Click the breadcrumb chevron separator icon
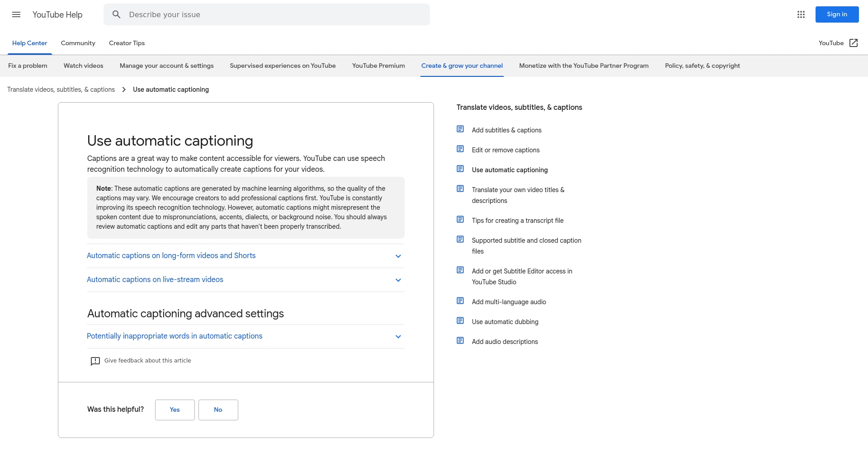 [124, 89]
